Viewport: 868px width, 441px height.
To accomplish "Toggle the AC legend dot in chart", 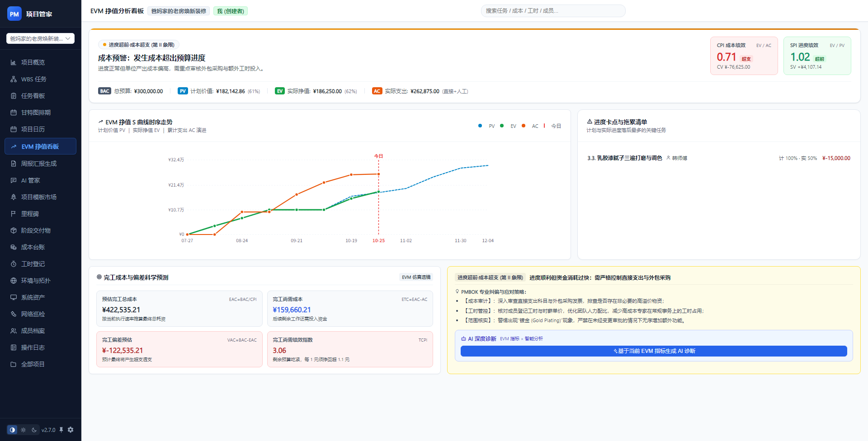I will click(524, 126).
